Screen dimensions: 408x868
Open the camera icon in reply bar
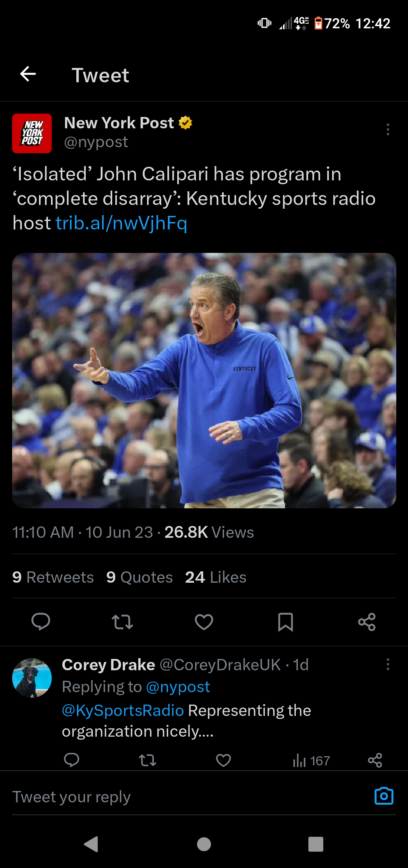(384, 796)
